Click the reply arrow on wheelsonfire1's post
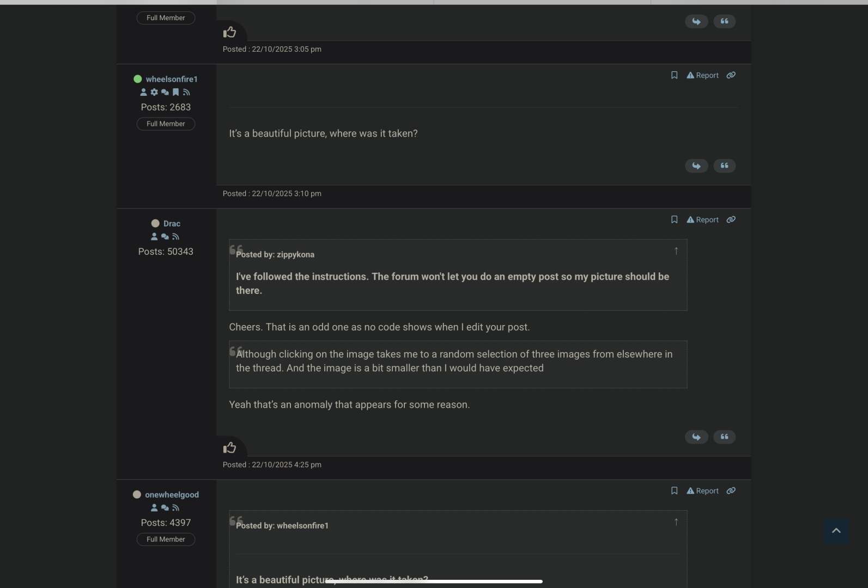The width and height of the screenshot is (868, 588). coord(696,166)
